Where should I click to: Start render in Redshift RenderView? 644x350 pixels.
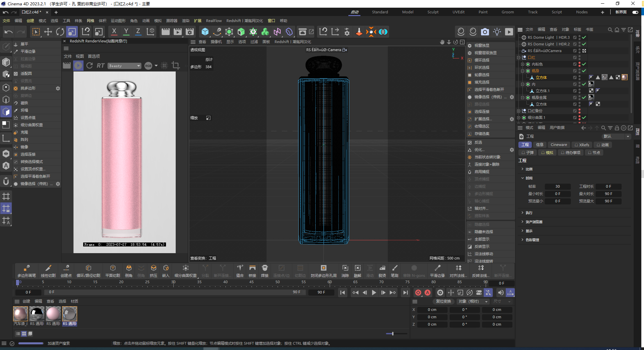coord(78,65)
